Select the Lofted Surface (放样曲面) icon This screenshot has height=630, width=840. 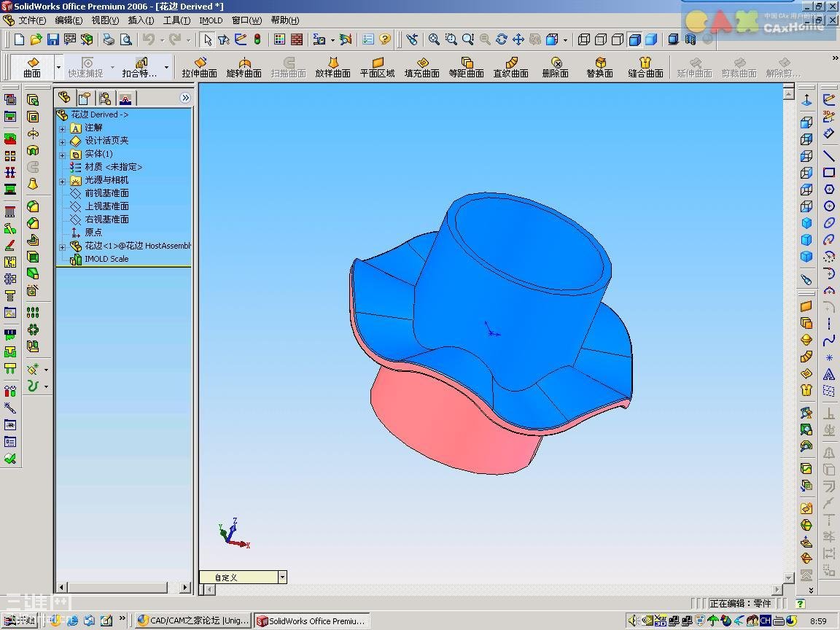(x=332, y=68)
